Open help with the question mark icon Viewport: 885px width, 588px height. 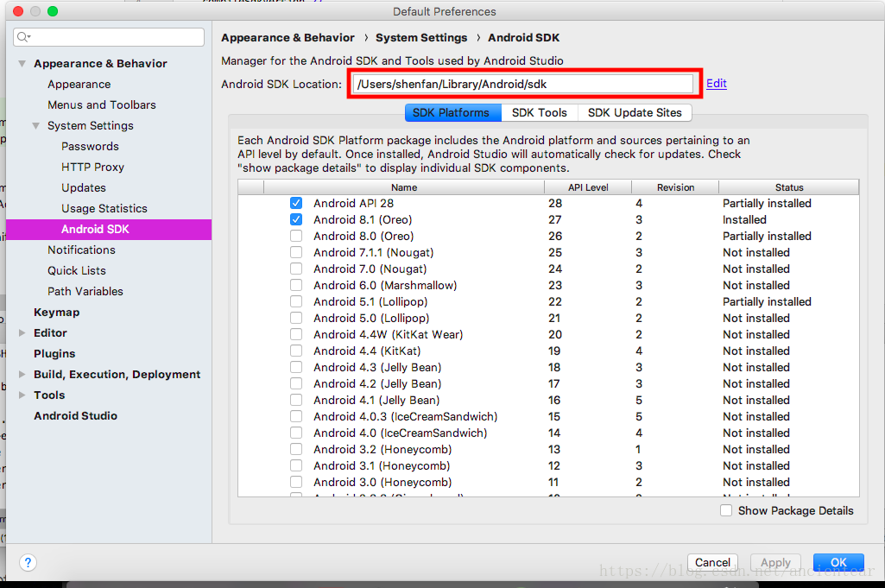[28, 562]
